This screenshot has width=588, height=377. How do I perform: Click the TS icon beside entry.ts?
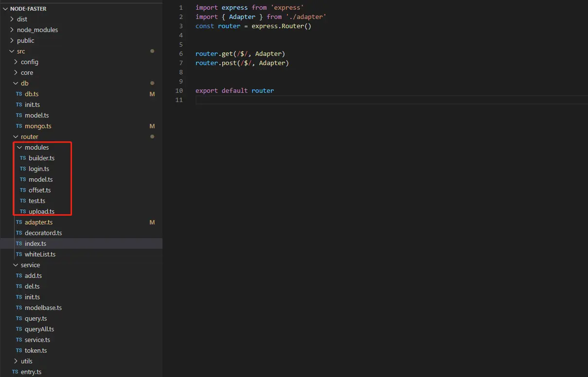pyautogui.click(x=15, y=372)
